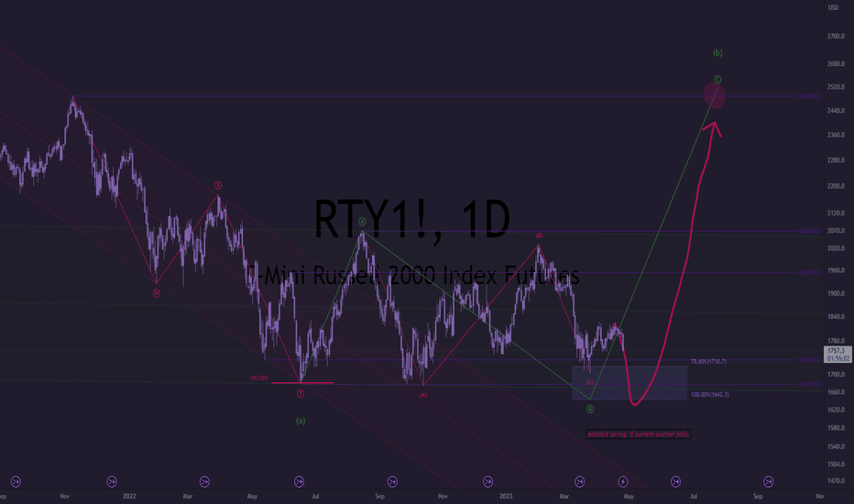The image size is (854, 504).
Task: Select the circled Y wave label
Action: (x=301, y=393)
